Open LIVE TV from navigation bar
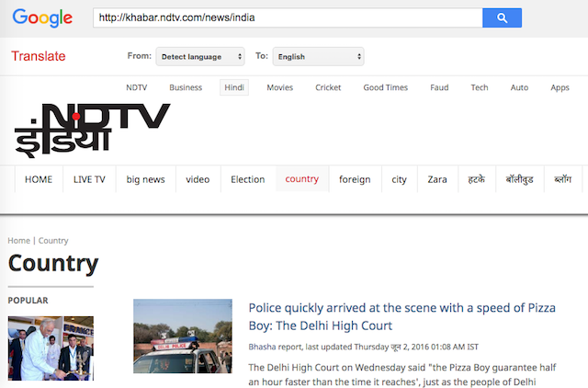Viewport: 588px width, 388px height. tap(89, 179)
